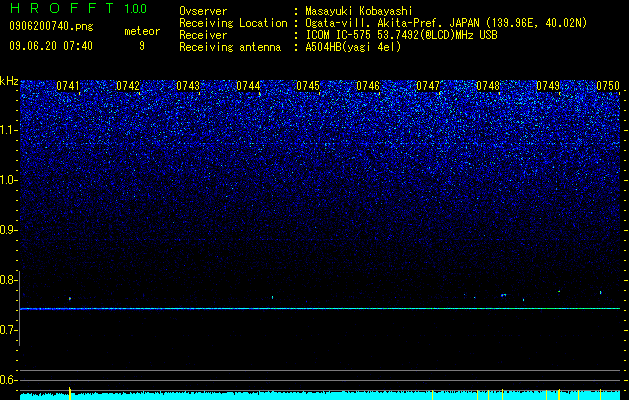Viewport: 629px width, 400px height.
Task: Click the 0741 time label
Action: (x=68, y=86)
